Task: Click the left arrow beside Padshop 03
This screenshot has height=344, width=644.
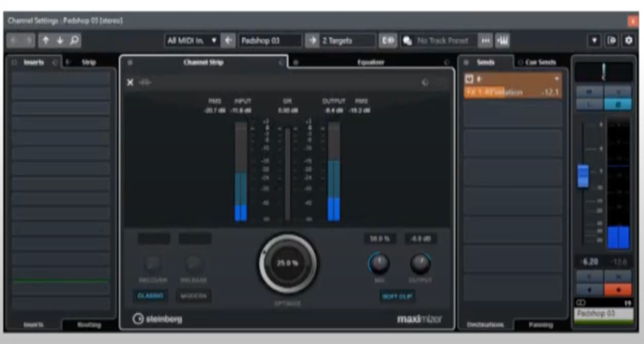Action: 228,40
